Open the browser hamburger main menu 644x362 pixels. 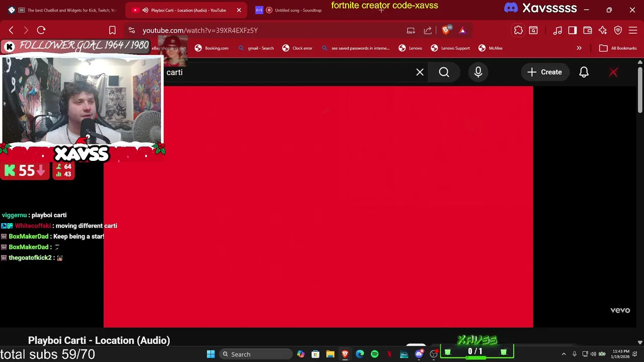(x=633, y=30)
